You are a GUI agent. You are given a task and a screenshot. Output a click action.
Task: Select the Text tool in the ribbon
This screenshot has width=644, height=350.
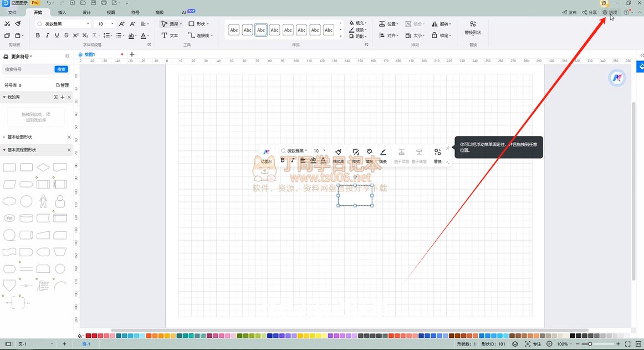click(x=170, y=35)
